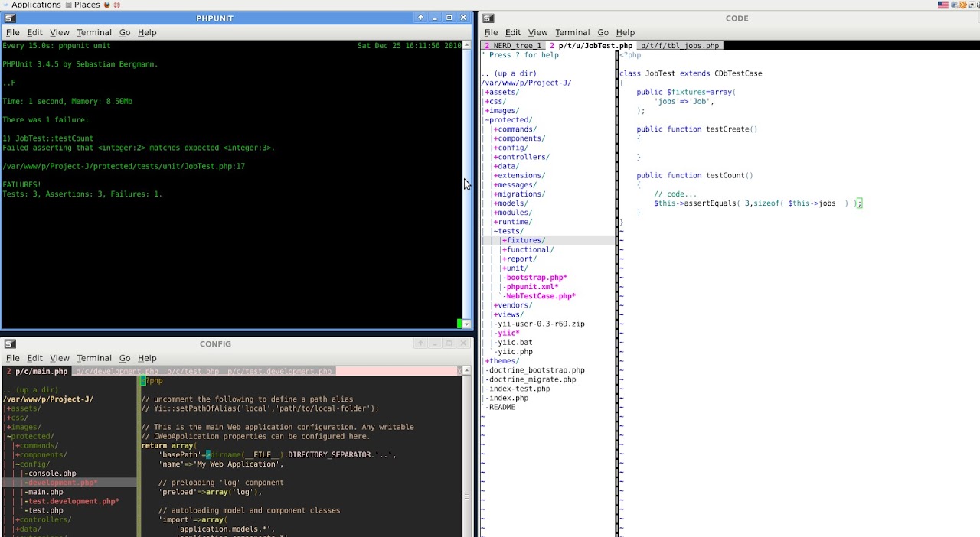Open the help launcher icon beside Firefox
The width and height of the screenshot is (980, 537).
point(117,5)
